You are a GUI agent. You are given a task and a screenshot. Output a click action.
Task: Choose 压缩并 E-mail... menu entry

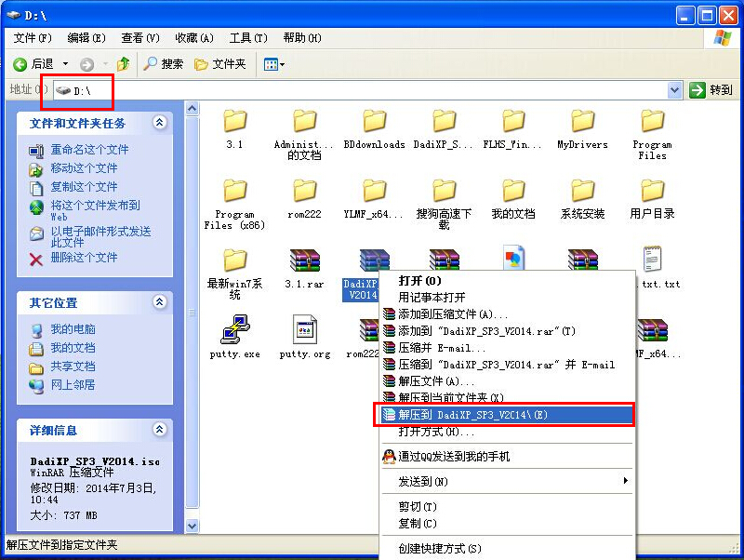pyautogui.click(x=507, y=348)
